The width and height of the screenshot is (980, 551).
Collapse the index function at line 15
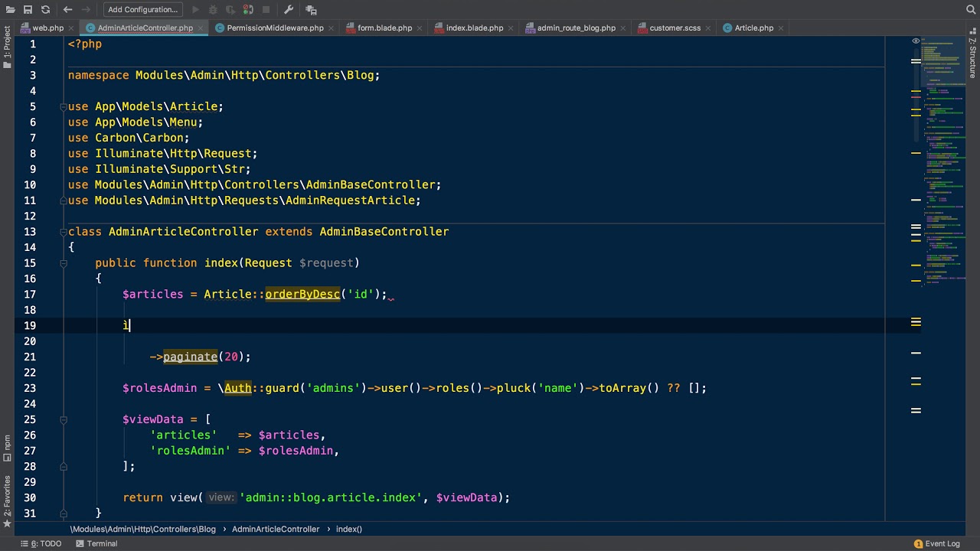[64, 262]
